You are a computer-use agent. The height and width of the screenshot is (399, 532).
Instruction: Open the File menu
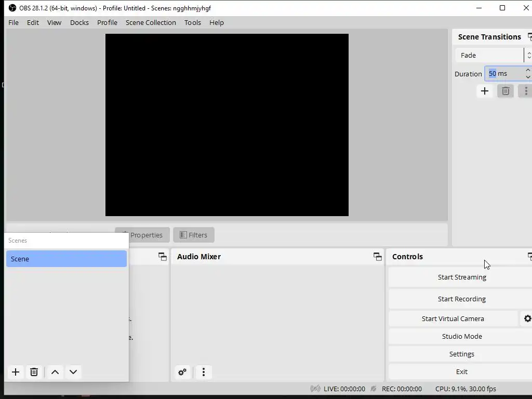tap(14, 22)
